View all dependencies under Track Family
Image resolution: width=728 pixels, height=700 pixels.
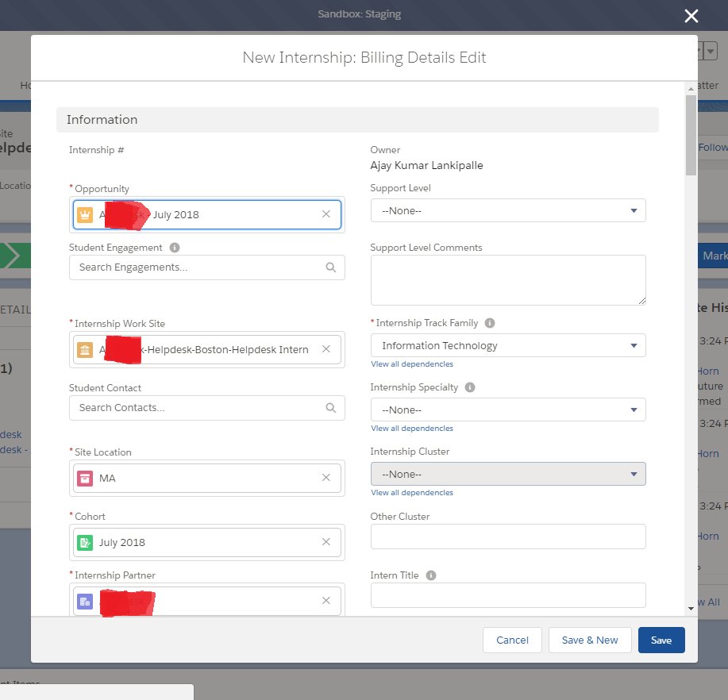[412, 364]
